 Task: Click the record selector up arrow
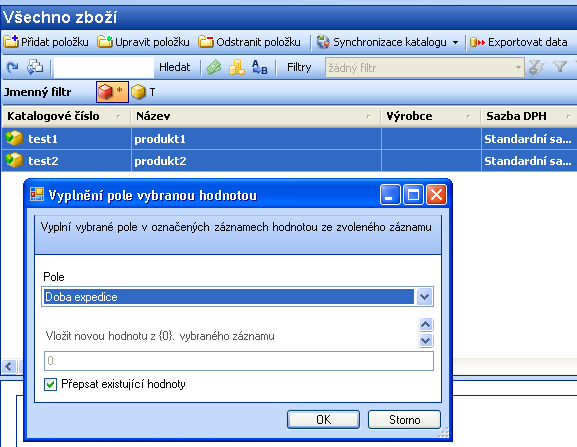click(426, 324)
